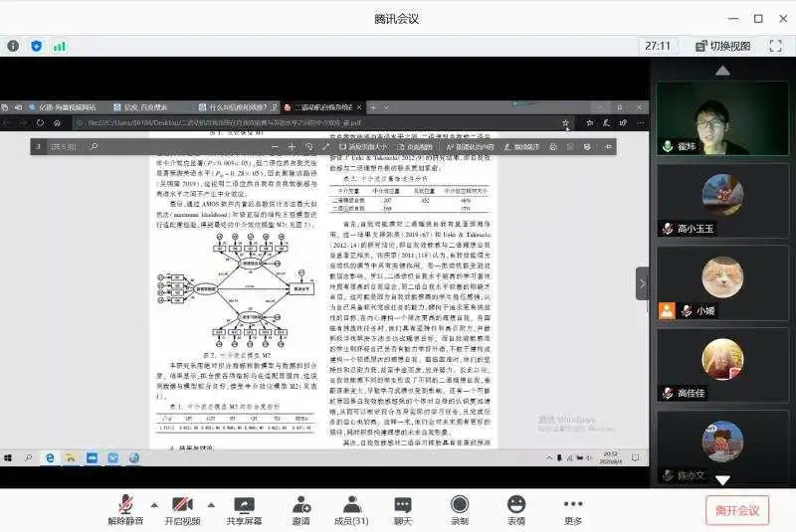Viewport: 796px width, 532px height.
Task: Click 共享屏幕 to share screen
Action: click(x=244, y=509)
